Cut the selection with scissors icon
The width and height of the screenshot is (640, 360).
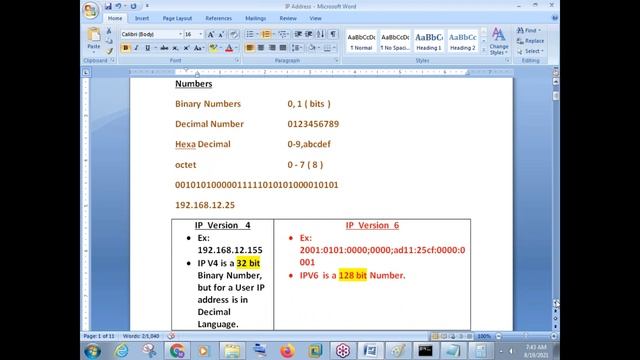click(109, 31)
